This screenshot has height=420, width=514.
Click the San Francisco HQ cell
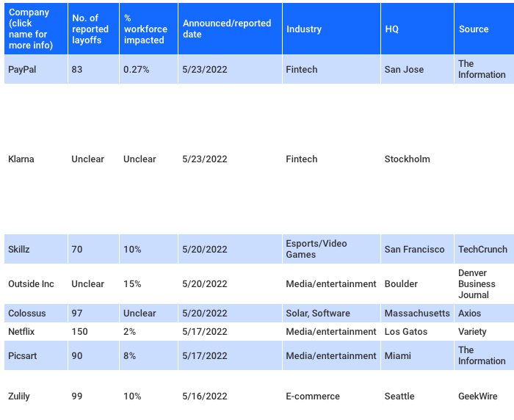(417, 249)
